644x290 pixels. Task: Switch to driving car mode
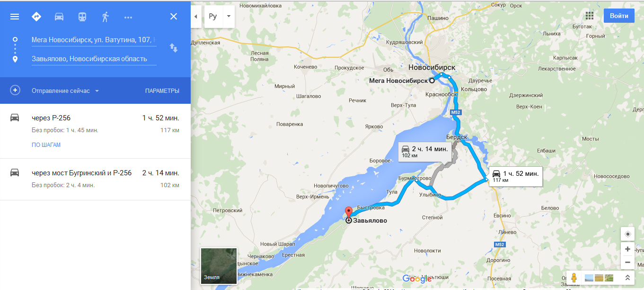click(x=59, y=17)
